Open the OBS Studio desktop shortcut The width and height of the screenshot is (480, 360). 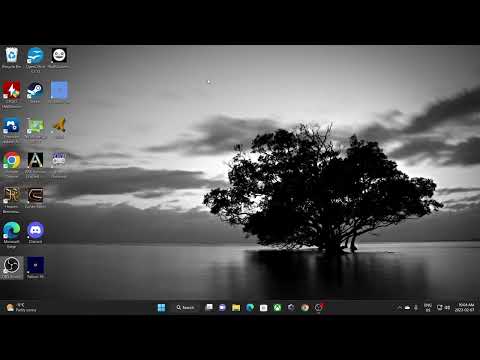pyautogui.click(x=12, y=268)
